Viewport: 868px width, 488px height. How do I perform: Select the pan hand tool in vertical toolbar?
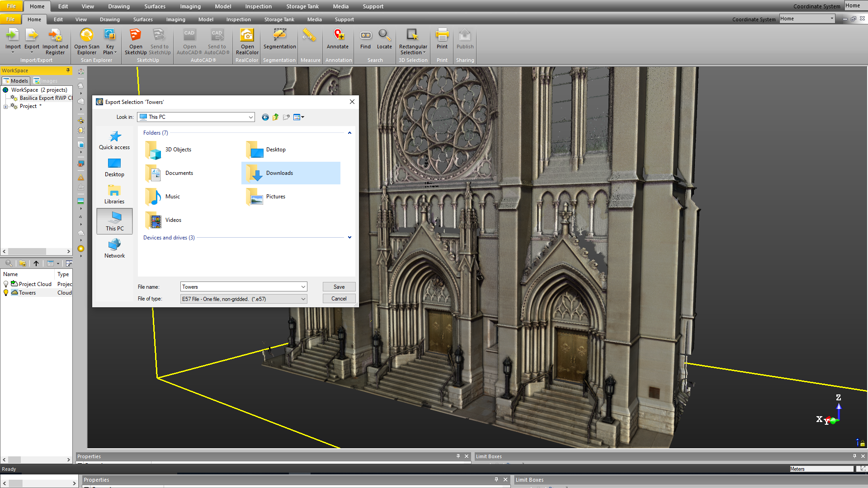tap(81, 86)
